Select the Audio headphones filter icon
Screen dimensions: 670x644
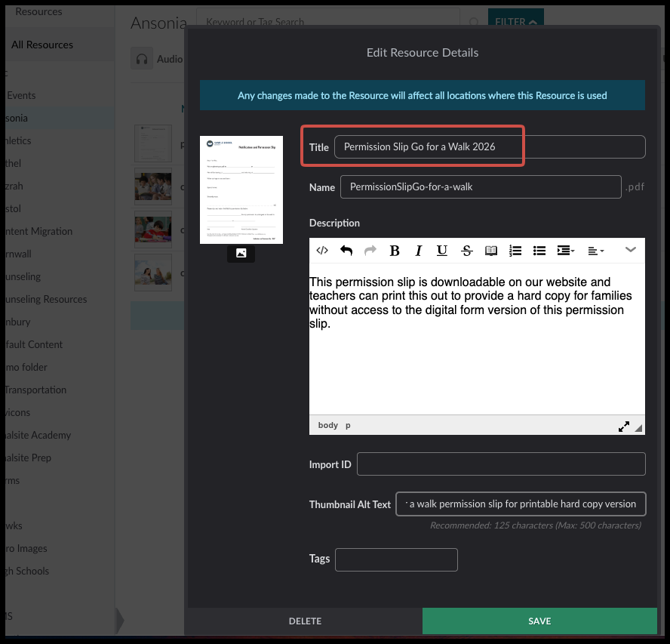click(x=142, y=59)
